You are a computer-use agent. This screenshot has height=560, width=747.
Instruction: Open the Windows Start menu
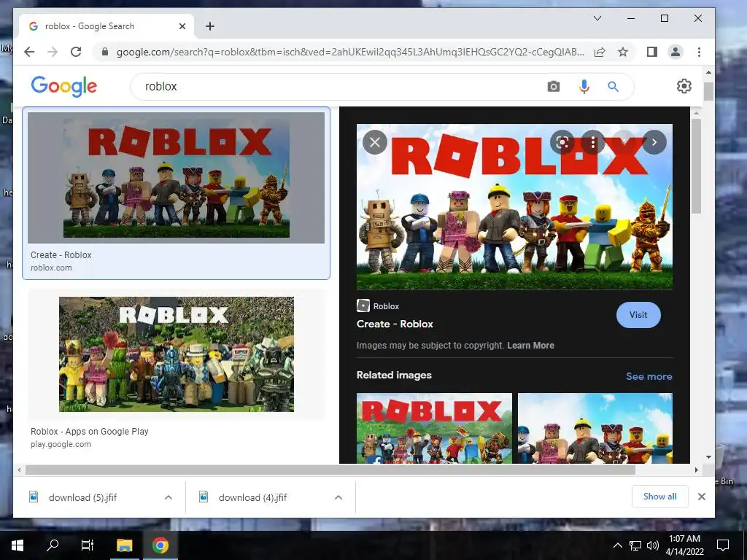pos(18,545)
